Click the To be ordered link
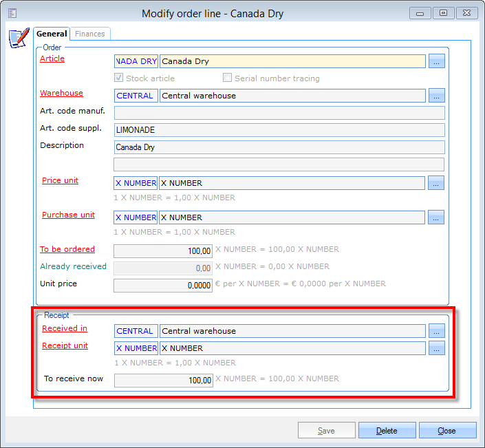 (67, 249)
